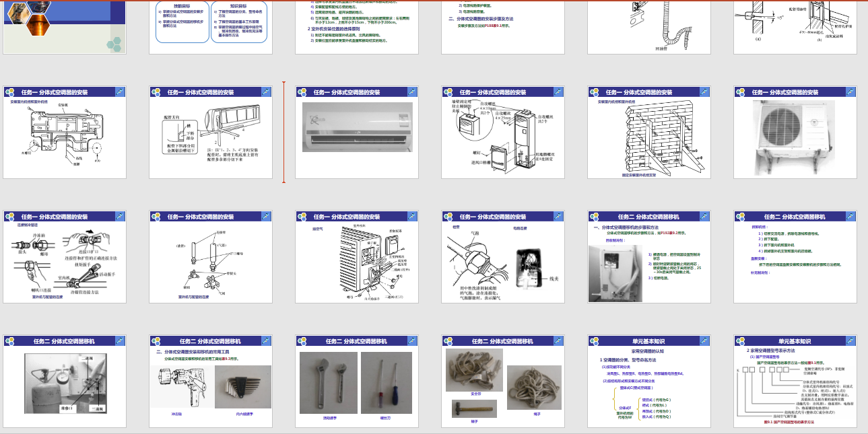Open the slide with 室外机安装位置的选择原则
This screenshot has width=868, height=434.
tap(357, 27)
